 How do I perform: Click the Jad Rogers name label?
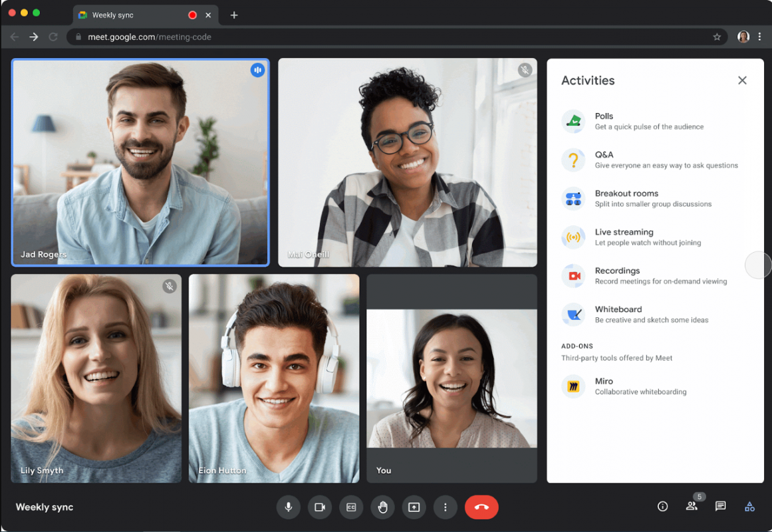point(43,254)
